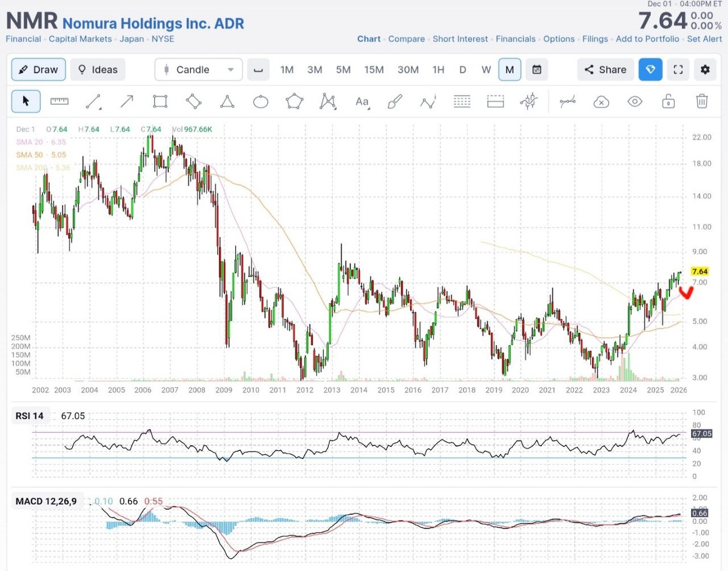The width and height of the screenshot is (728, 571).
Task: Select the brush freehand tool
Action: click(395, 101)
